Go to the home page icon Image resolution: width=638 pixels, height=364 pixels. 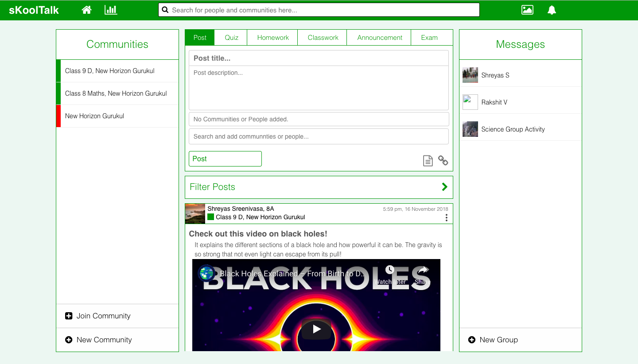[x=87, y=10]
